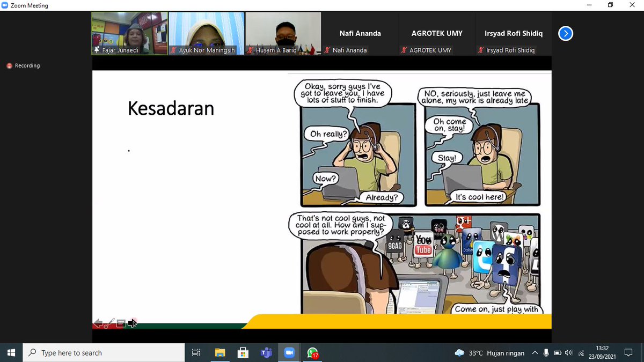Click the muted mic icon beside Ayuk Nor Maningsih
644x362 pixels.
pos(173,50)
